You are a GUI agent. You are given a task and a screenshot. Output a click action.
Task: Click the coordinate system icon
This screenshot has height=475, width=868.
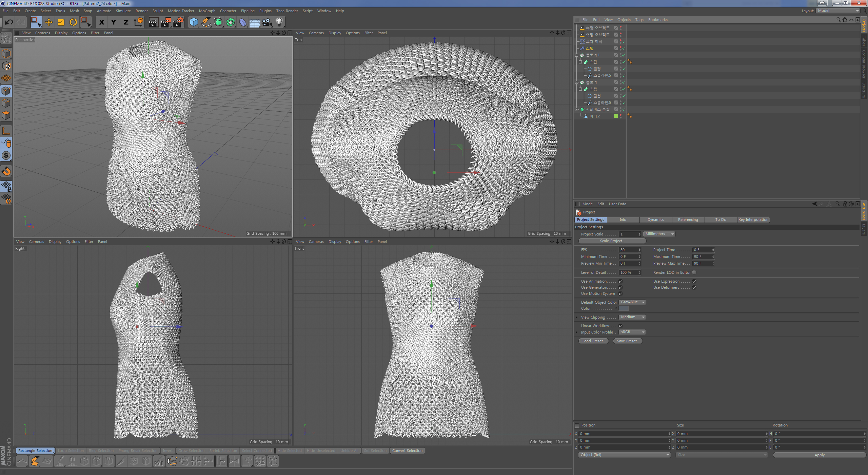tap(138, 22)
